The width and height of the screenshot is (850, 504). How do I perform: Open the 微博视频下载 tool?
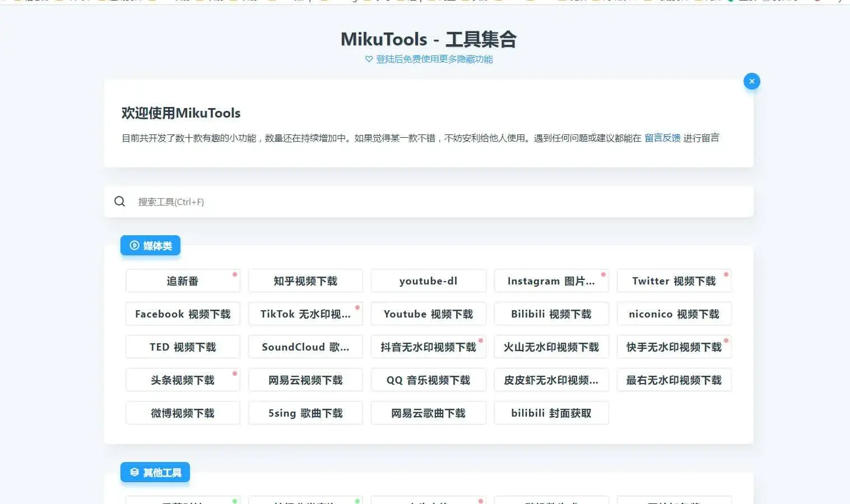pos(183,413)
